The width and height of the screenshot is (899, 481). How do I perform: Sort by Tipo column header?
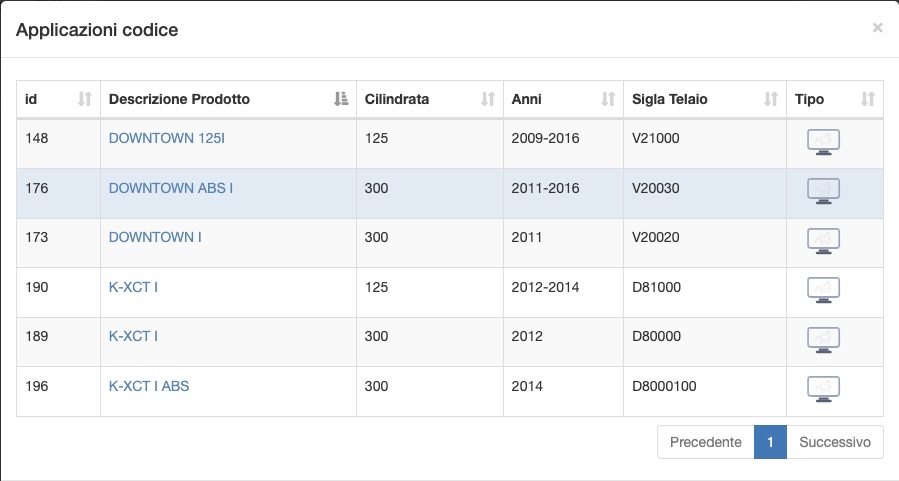pyautogui.click(x=834, y=99)
